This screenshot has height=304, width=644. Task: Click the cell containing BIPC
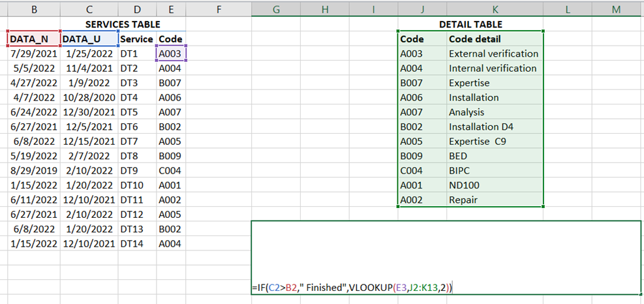click(495, 170)
